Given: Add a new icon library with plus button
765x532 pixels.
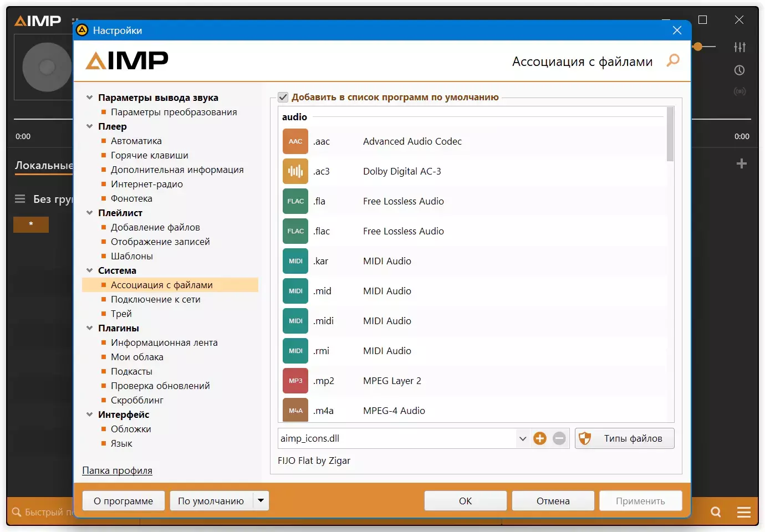Looking at the screenshot, I should (540, 438).
